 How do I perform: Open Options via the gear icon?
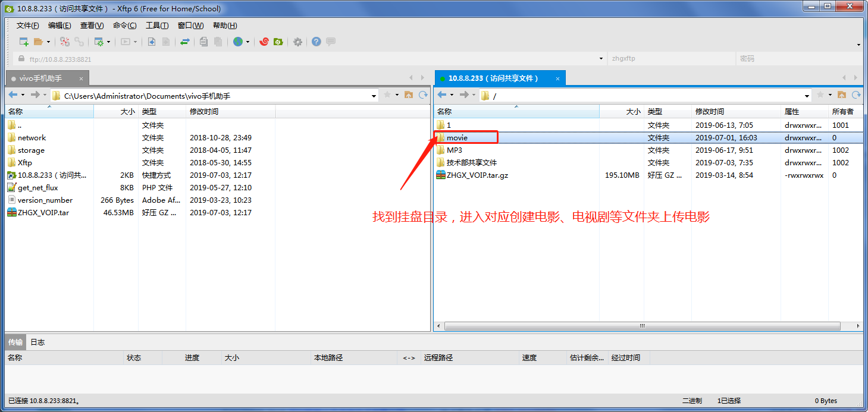(297, 42)
